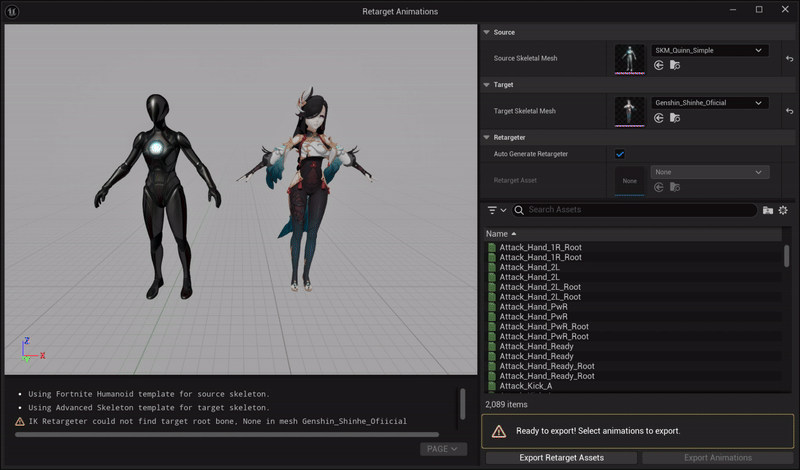
Task: Click the Source Skeletal Mesh label
Action: tap(525, 59)
